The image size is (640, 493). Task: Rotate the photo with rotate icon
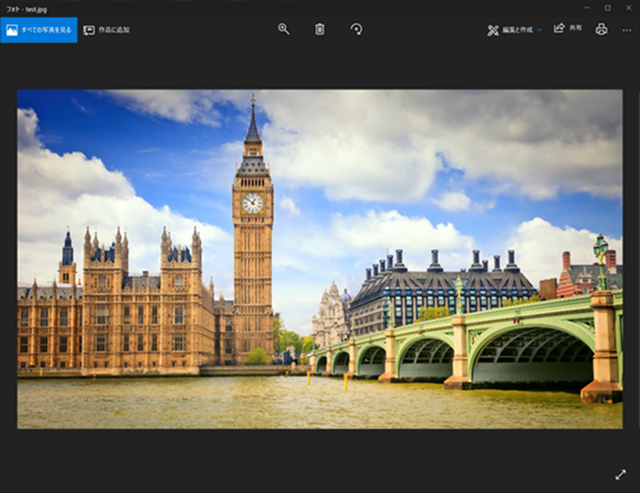pyautogui.click(x=356, y=29)
